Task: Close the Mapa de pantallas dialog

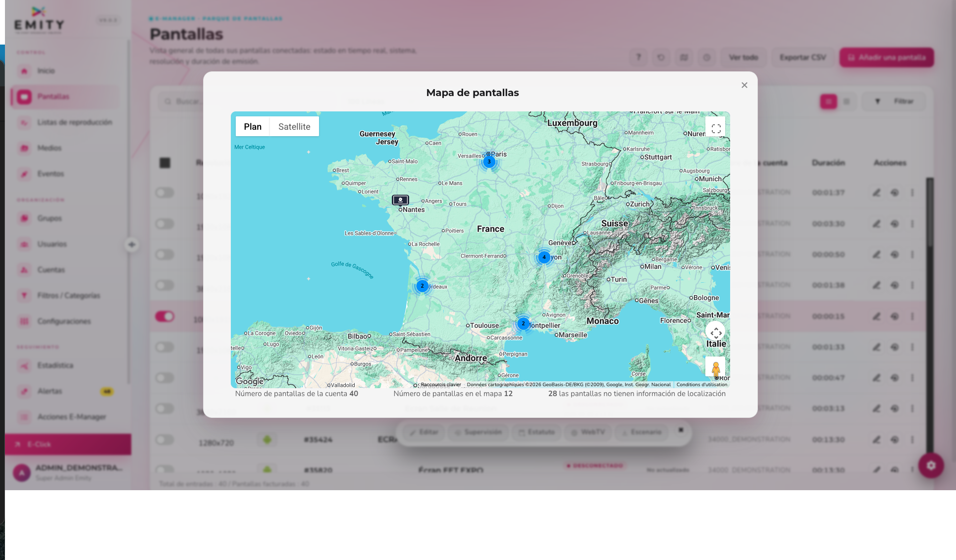Action: coord(744,85)
